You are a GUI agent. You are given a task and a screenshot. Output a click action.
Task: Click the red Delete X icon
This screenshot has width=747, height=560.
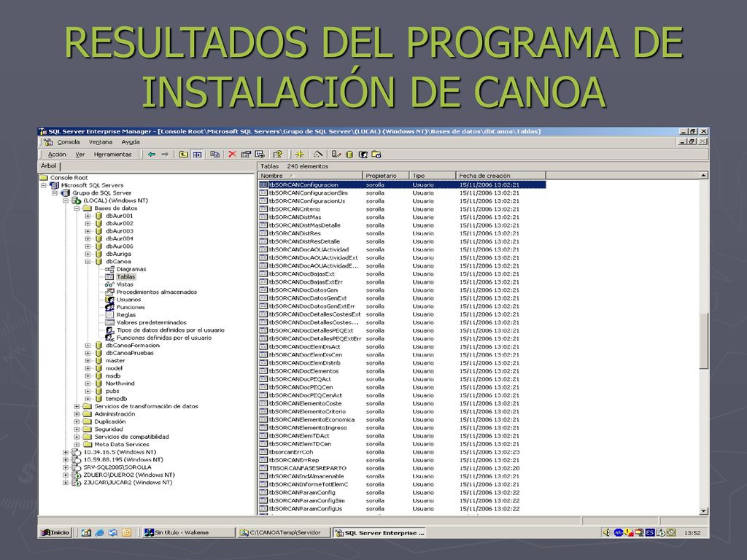tap(232, 155)
